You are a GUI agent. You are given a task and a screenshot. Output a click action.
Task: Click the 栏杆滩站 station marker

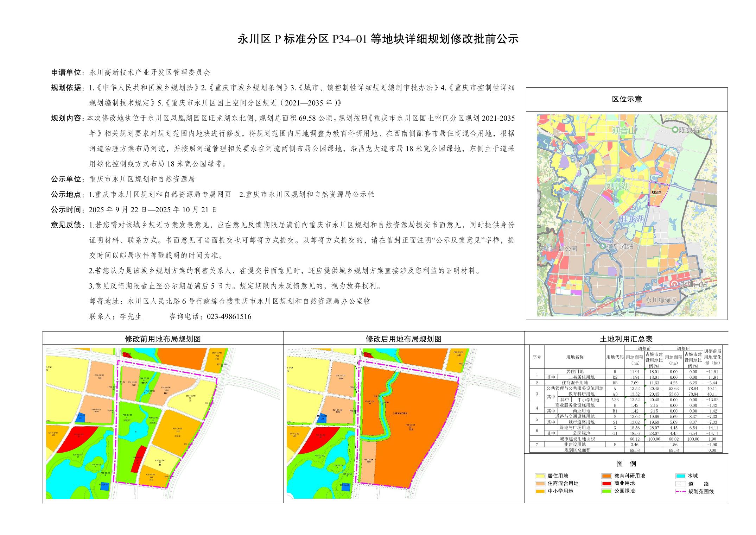[603, 246]
